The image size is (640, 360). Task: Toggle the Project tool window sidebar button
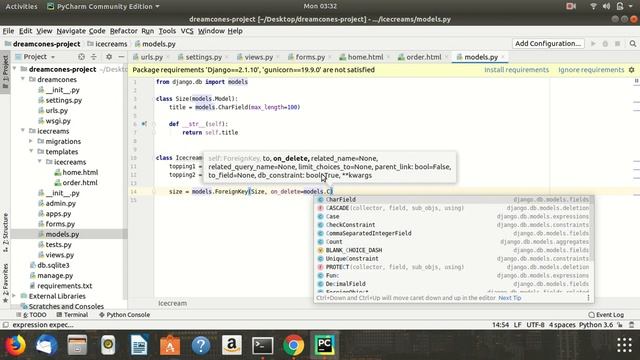5,73
